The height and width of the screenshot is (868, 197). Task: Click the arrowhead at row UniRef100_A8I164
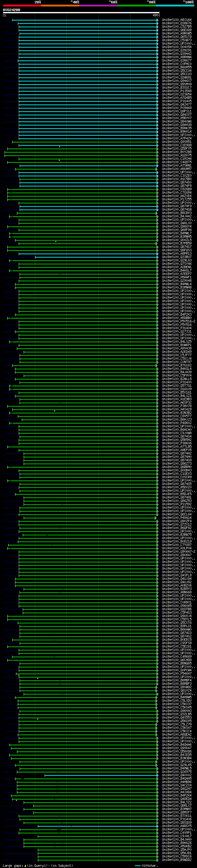[x=157, y=20]
